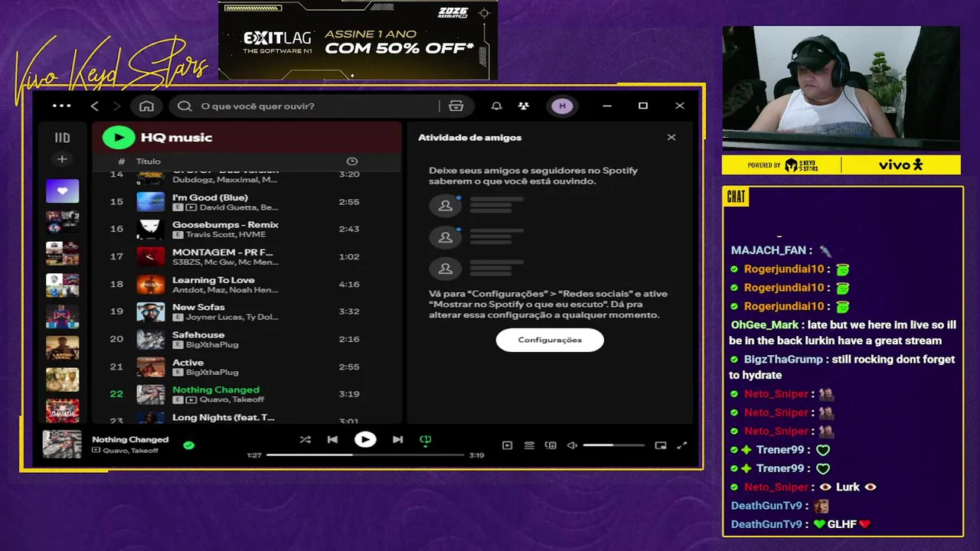Click the video icon on I'm Good row

(191, 207)
